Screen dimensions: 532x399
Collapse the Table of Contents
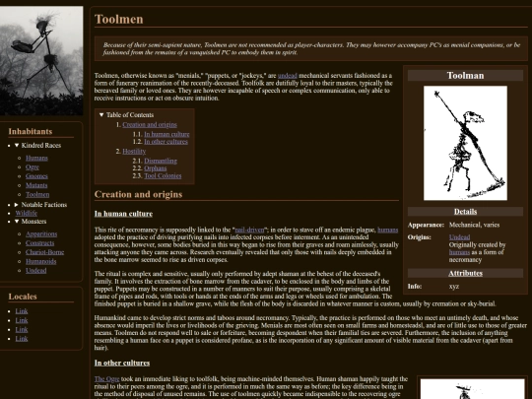[126, 115]
